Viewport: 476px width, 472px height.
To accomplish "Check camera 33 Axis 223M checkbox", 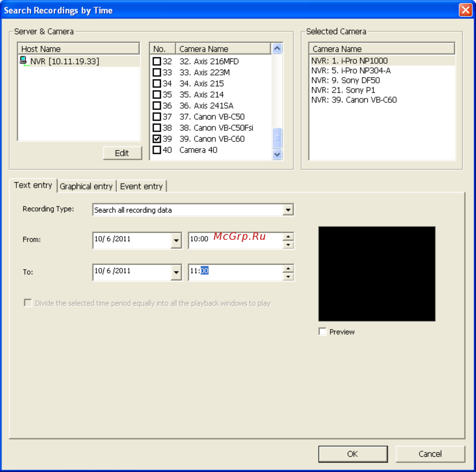I will (x=157, y=73).
